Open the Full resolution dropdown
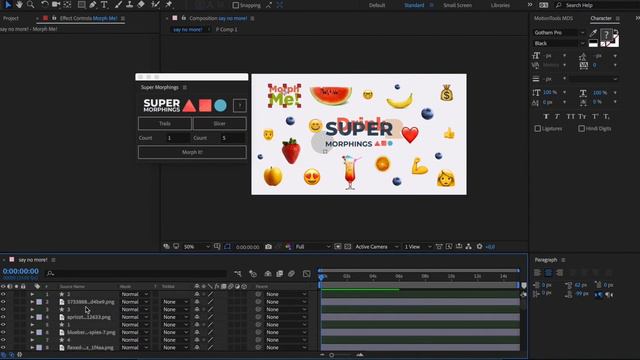Screen dimensions: 640x360 pos(313,247)
